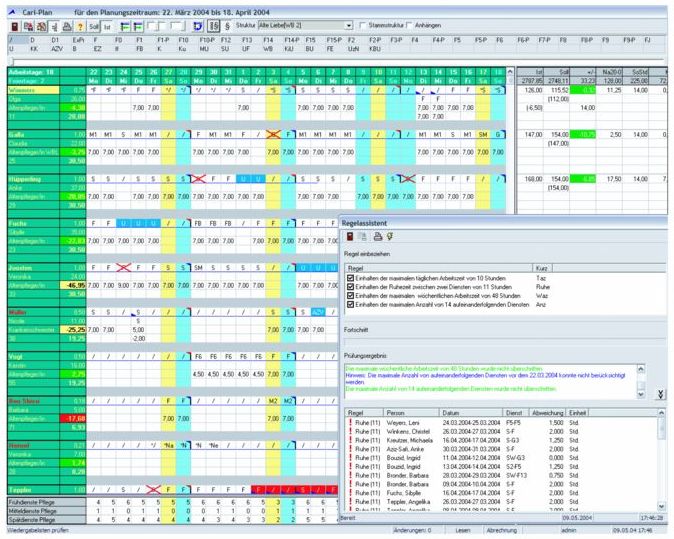Click the lightbulb icon in the Regelassistent toolbar

[391, 237]
